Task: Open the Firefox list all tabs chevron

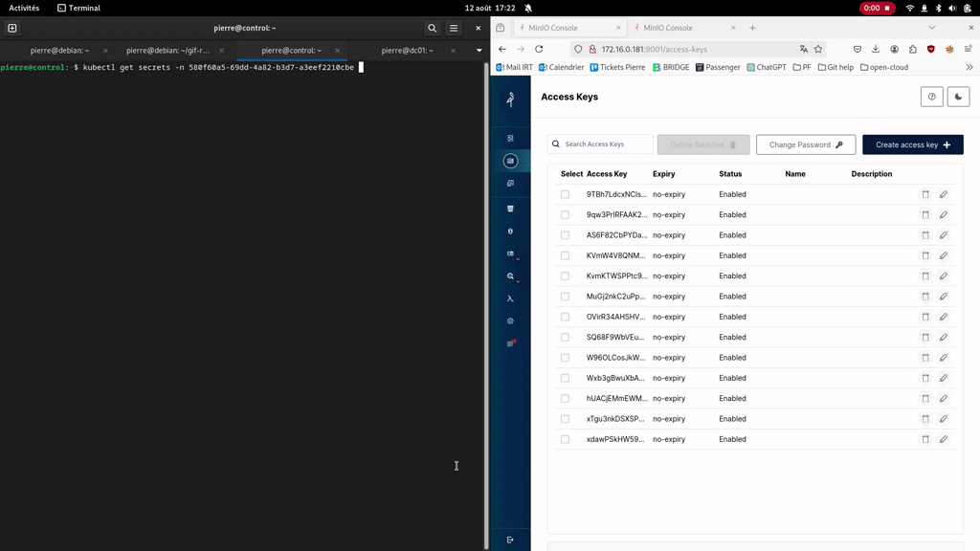Action: pyautogui.click(x=931, y=28)
